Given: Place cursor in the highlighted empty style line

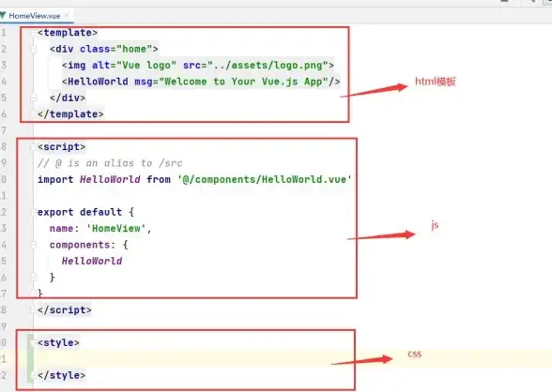Looking at the screenshot, I should 292,359.
